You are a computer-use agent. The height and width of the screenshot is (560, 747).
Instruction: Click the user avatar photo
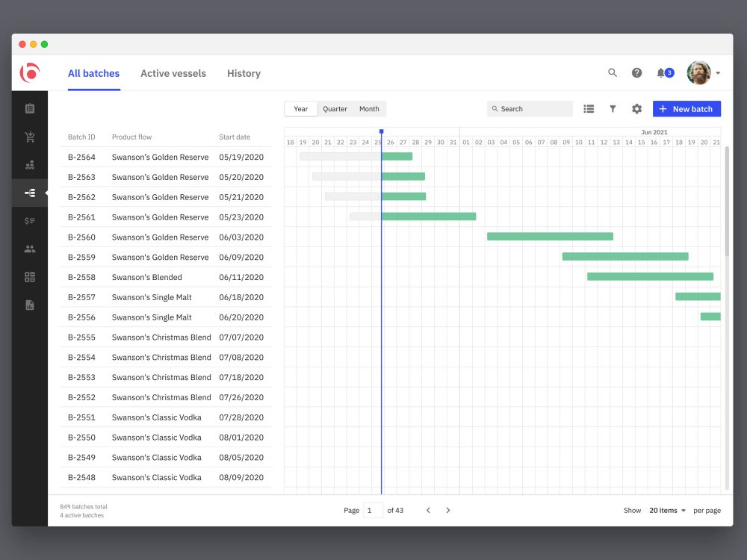(698, 73)
